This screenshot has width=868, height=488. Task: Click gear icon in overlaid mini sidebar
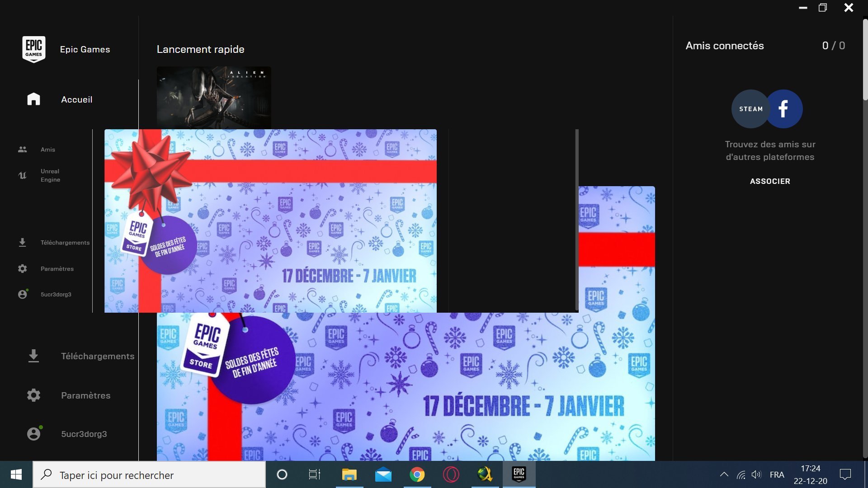(22, 268)
